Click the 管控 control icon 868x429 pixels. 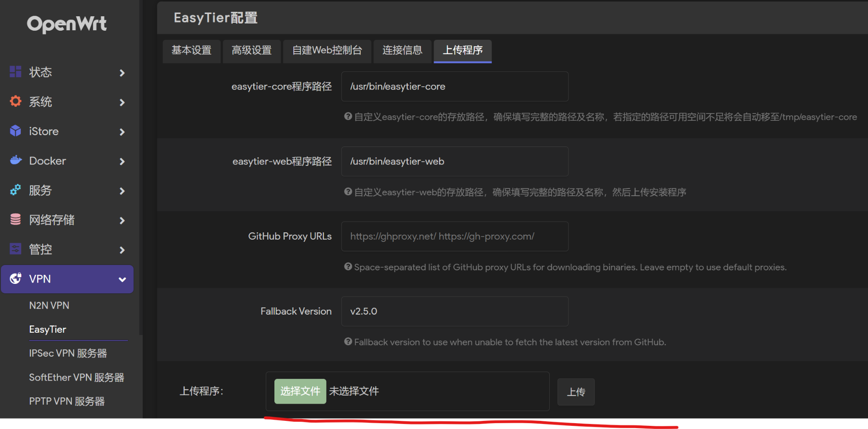click(x=15, y=249)
